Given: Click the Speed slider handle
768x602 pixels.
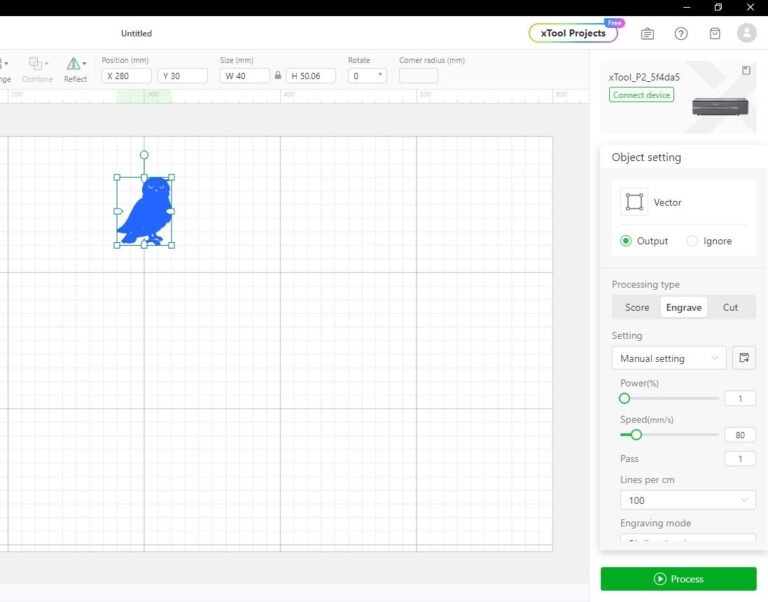Looking at the screenshot, I should point(636,435).
